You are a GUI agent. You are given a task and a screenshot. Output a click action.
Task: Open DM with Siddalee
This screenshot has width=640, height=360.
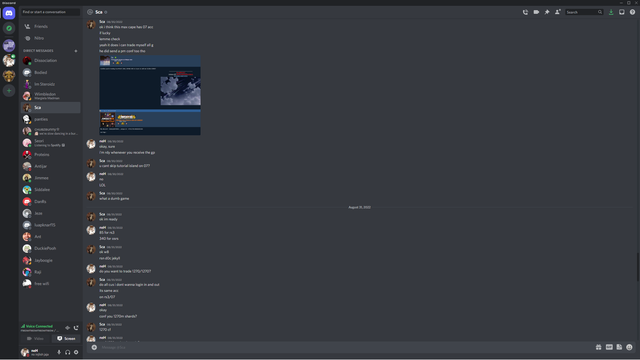51,190
